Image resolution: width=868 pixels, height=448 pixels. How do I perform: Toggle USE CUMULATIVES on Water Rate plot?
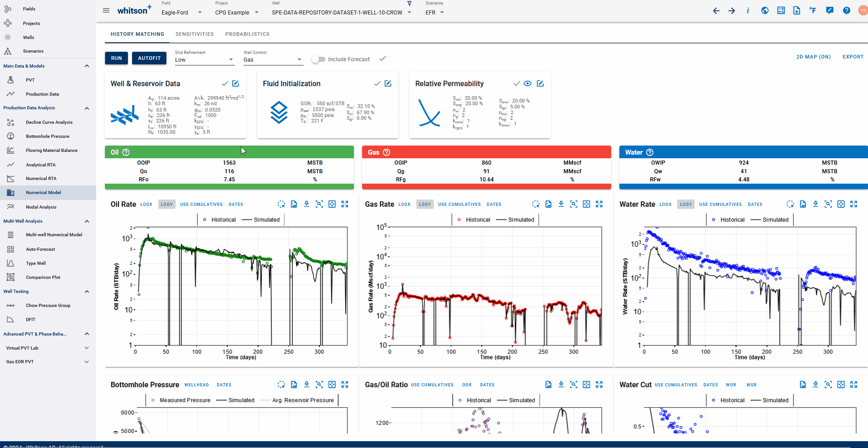tap(721, 205)
